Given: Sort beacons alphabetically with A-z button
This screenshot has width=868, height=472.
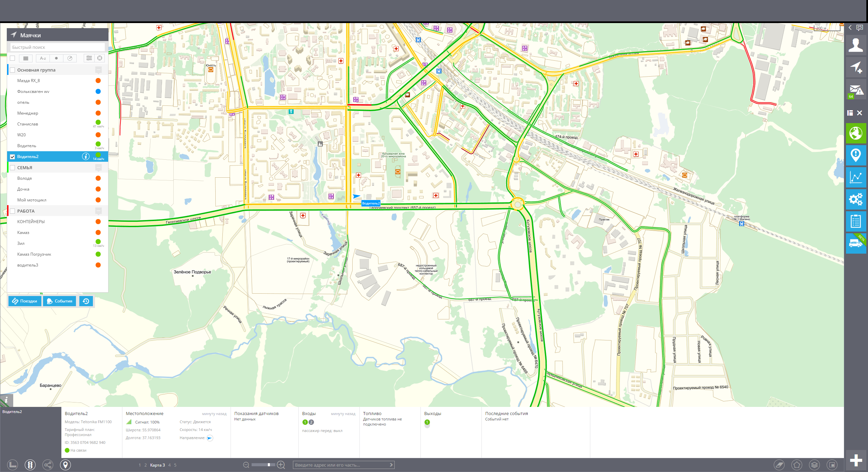Looking at the screenshot, I should 43,58.
